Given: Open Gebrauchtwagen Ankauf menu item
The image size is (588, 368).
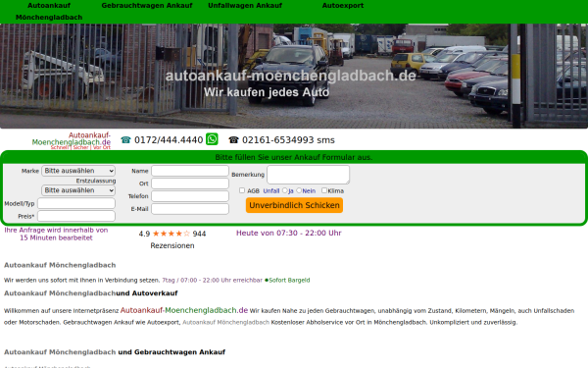Looking at the screenshot, I should coord(147,6).
